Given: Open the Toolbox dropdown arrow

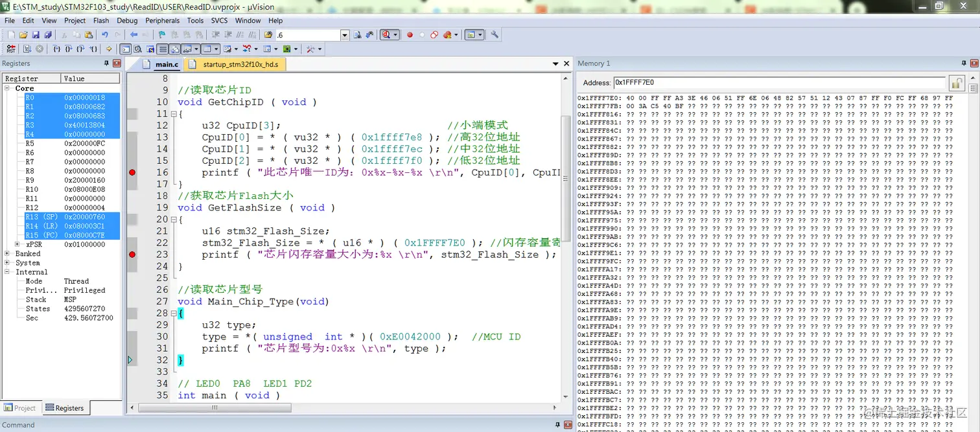Looking at the screenshot, I should pyautogui.click(x=320, y=49).
